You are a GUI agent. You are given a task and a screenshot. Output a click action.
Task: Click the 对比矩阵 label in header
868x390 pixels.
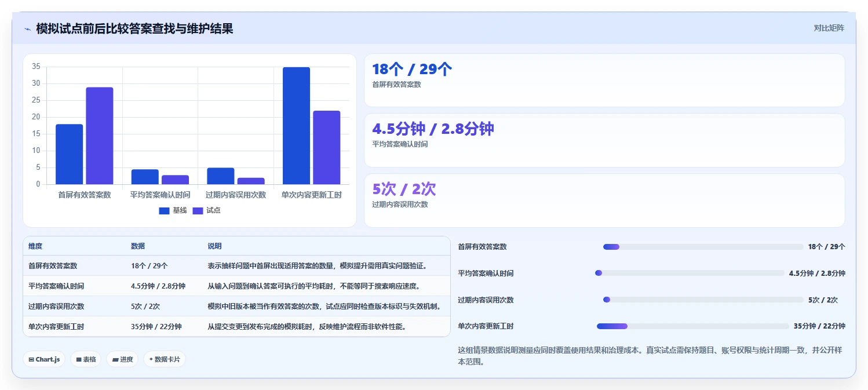pyautogui.click(x=829, y=28)
